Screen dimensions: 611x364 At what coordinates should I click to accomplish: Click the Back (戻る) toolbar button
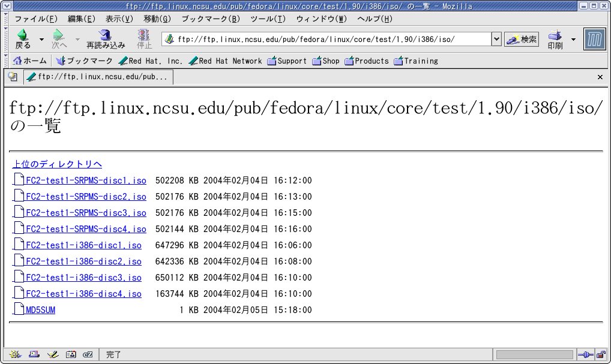(23, 39)
